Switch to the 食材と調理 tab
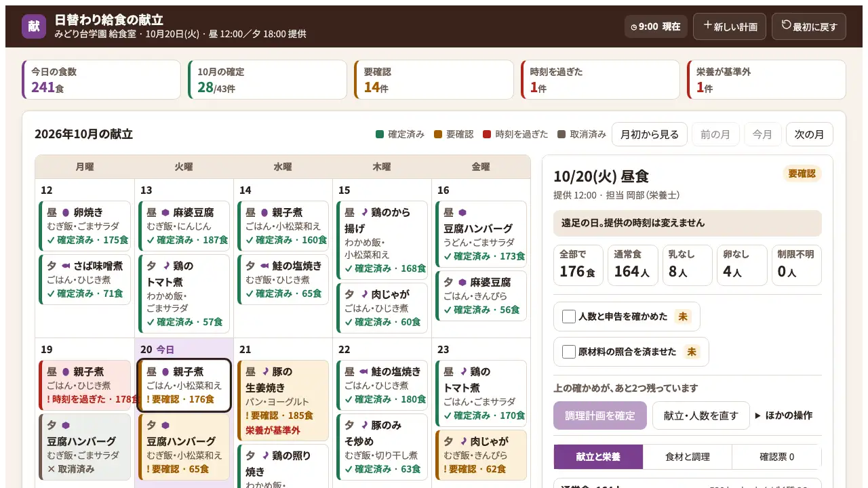The width and height of the screenshot is (868, 488). tap(688, 457)
